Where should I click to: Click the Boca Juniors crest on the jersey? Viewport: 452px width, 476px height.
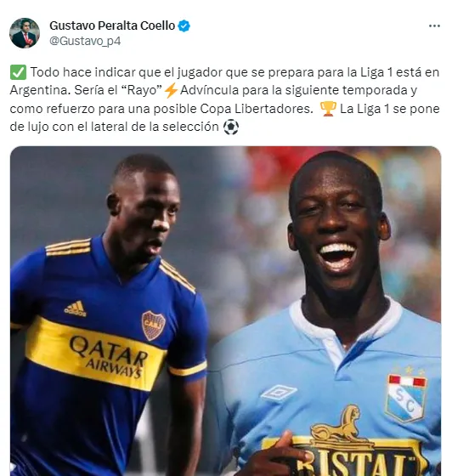pos(154,326)
